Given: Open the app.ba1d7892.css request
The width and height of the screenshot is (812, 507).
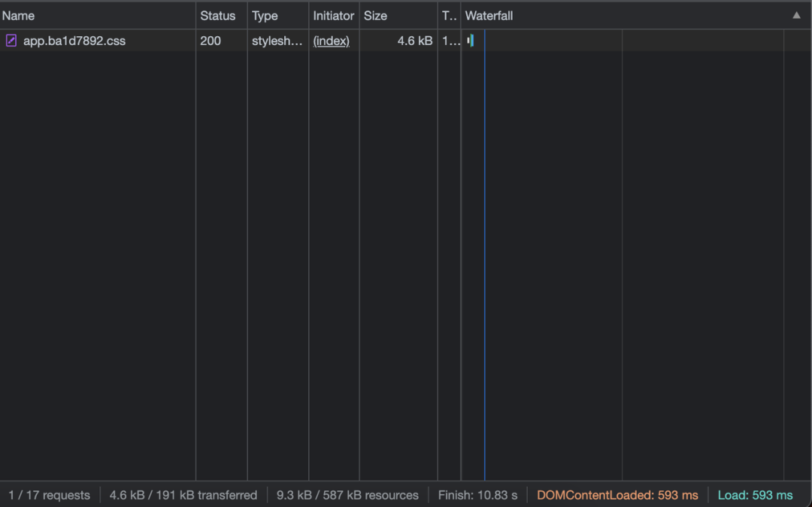Looking at the screenshot, I should coord(74,41).
